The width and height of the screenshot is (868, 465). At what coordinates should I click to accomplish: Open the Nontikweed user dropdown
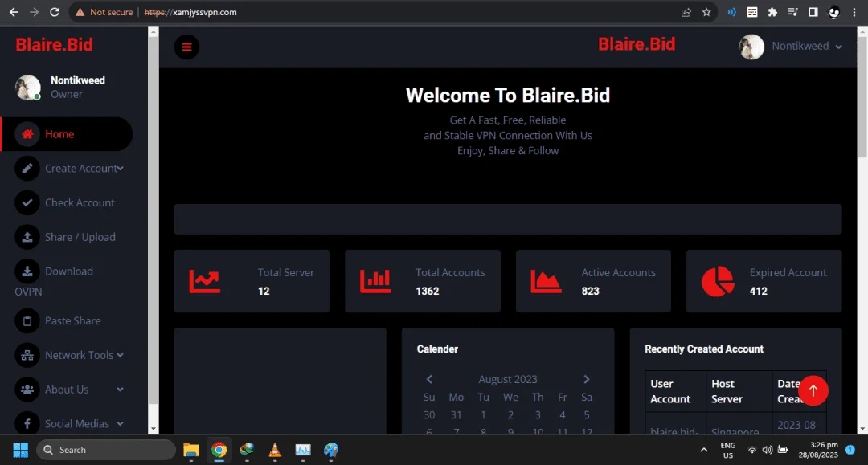click(x=807, y=47)
